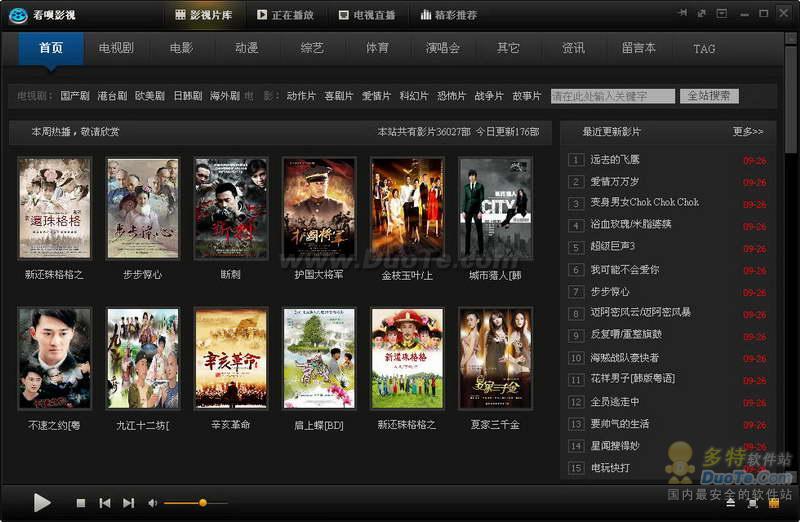The image size is (800, 522).
Task: Click the search keyword input field
Action: [x=613, y=96]
